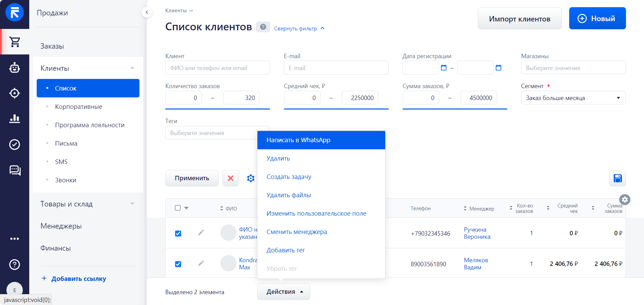Collapse the sidebar with chevron arrow
Viewport: 644px width, 305px height.
[x=147, y=13]
